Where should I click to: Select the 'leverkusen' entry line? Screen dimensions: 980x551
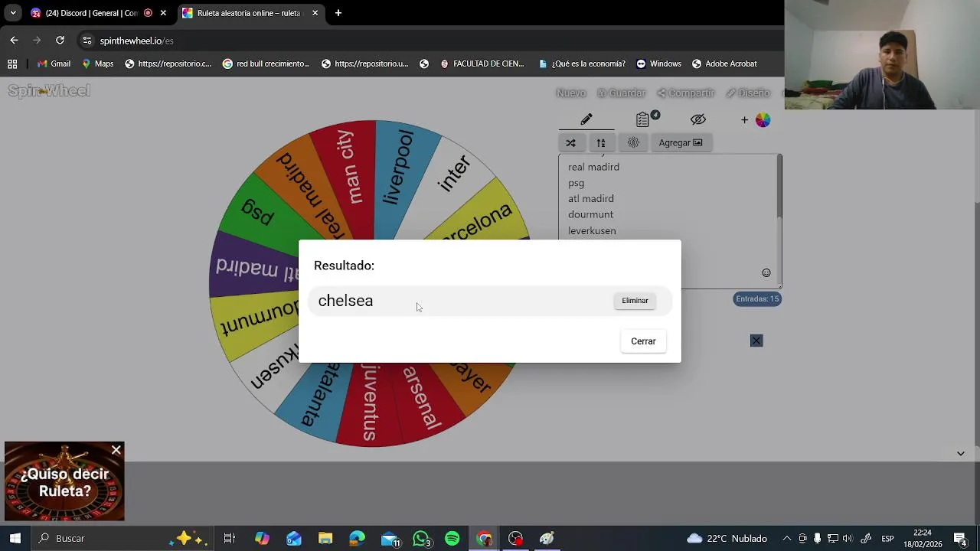click(592, 230)
